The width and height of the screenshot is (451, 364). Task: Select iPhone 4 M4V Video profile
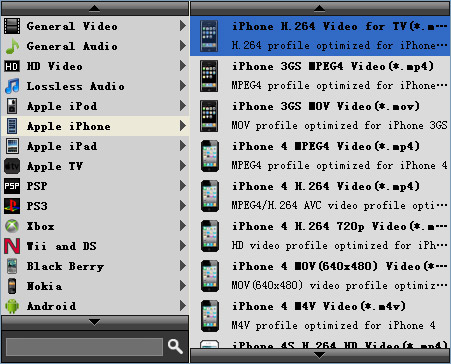(x=320, y=316)
